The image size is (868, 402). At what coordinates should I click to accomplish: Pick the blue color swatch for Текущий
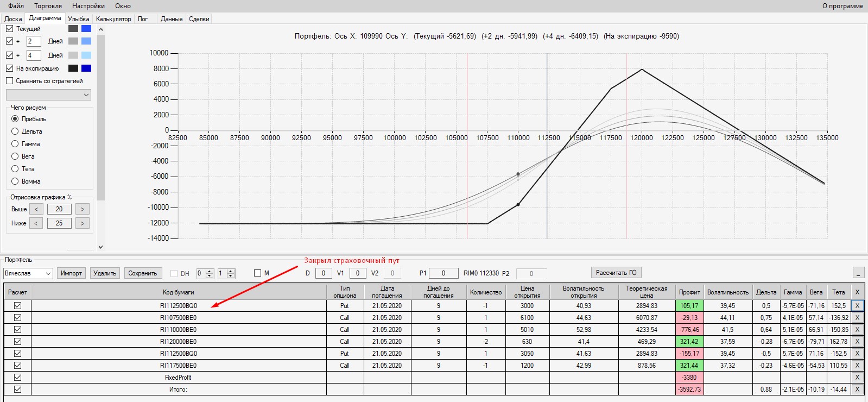(86, 28)
